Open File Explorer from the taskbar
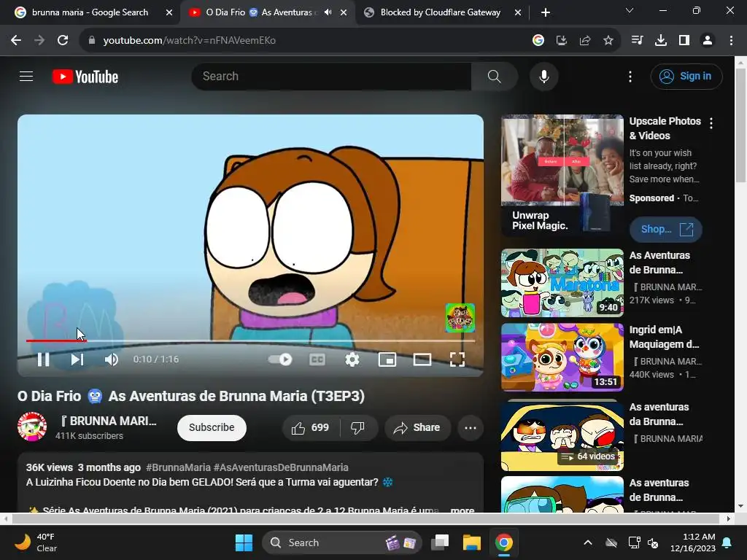 472,542
